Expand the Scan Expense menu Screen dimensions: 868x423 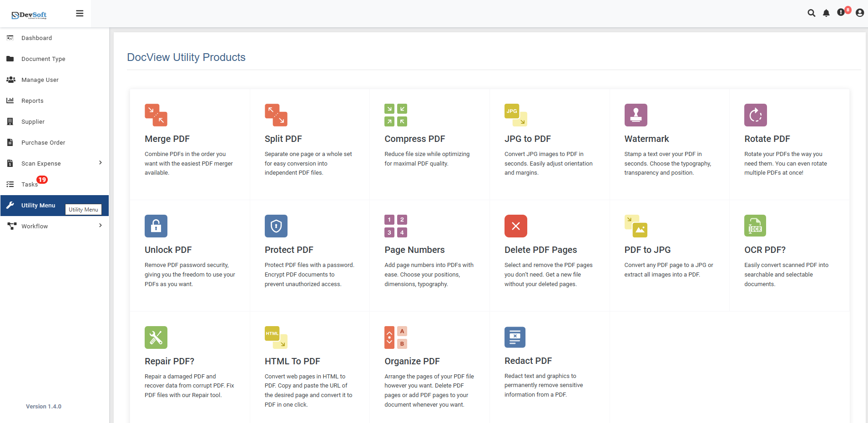point(41,163)
